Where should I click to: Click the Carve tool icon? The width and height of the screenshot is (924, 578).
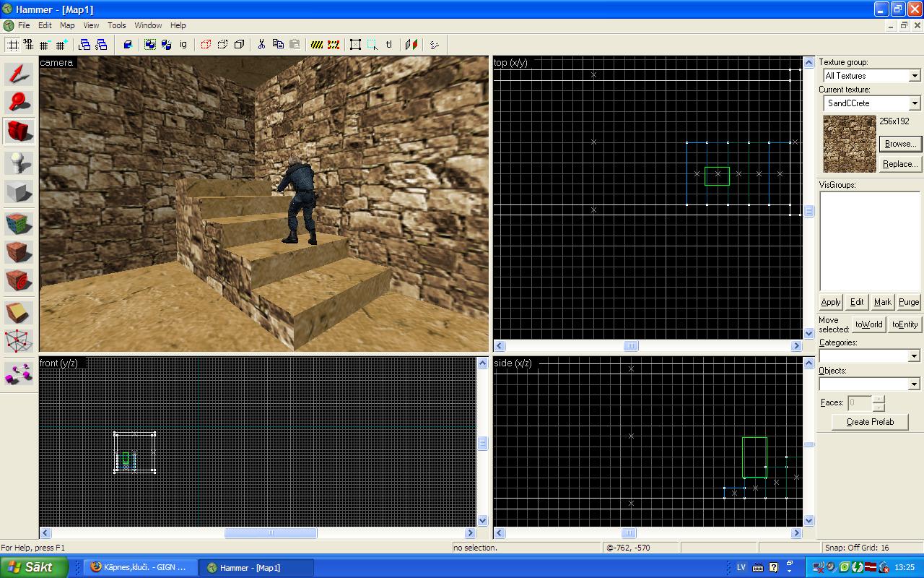pyautogui.click(x=128, y=44)
